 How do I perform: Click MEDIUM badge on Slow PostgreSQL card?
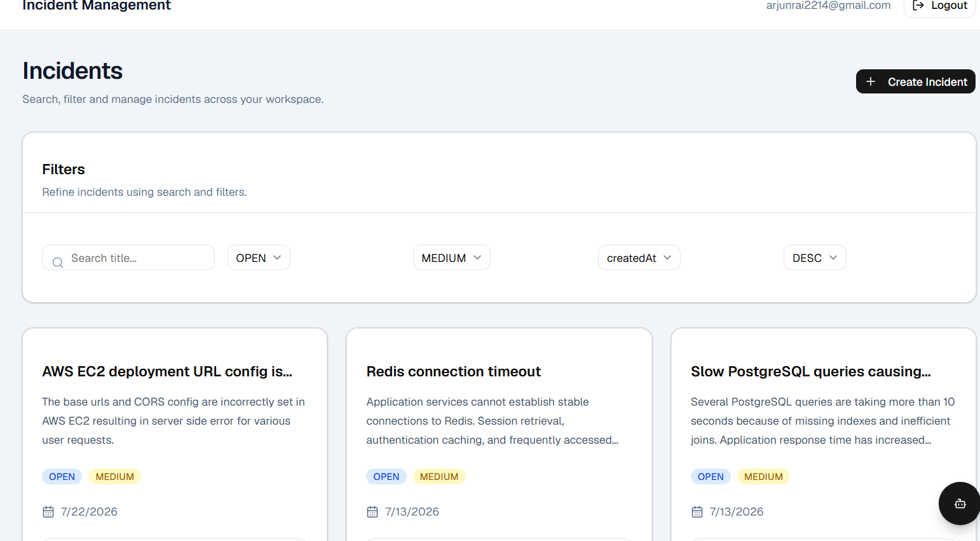coord(763,477)
